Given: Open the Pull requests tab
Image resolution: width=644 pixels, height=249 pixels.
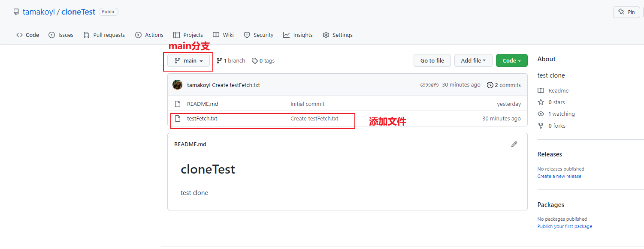Looking at the screenshot, I should pos(104,35).
